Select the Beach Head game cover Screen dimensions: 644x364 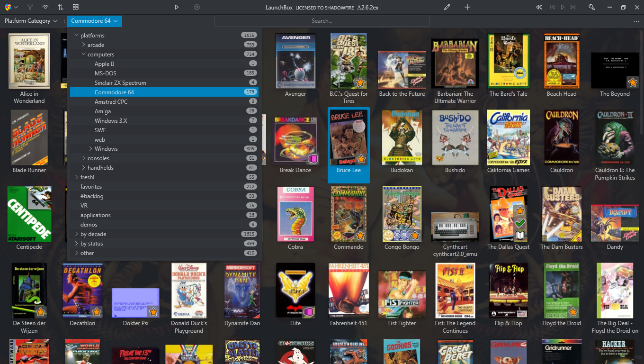pos(562,61)
